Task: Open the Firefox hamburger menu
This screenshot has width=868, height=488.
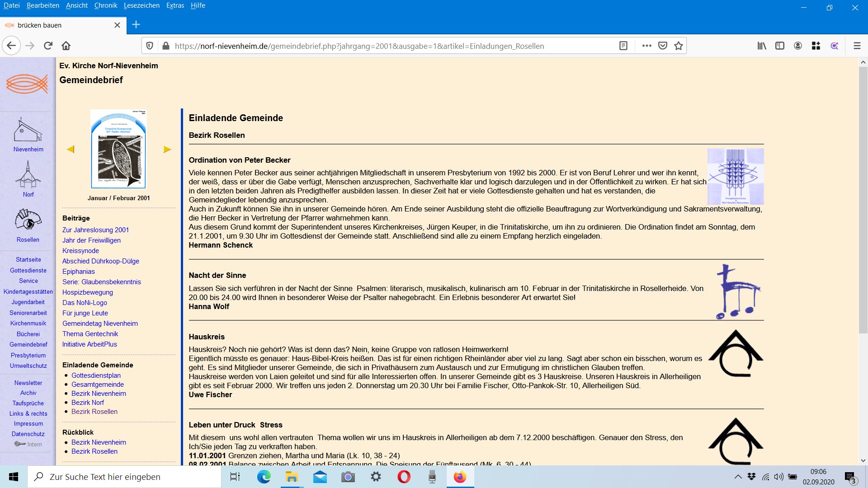Action: [x=857, y=46]
